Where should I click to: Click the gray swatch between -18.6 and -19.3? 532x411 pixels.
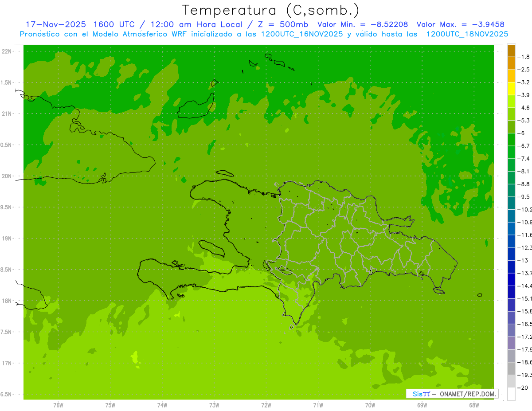[x=511, y=368]
